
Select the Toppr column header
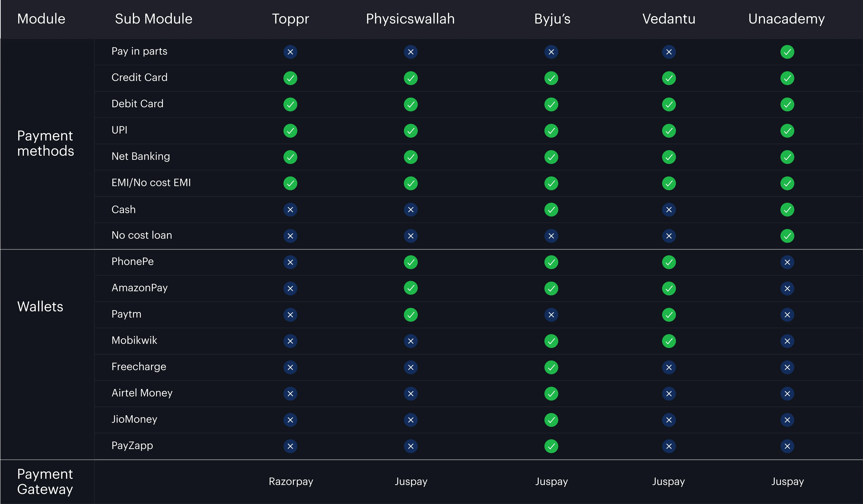(x=290, y=20)
